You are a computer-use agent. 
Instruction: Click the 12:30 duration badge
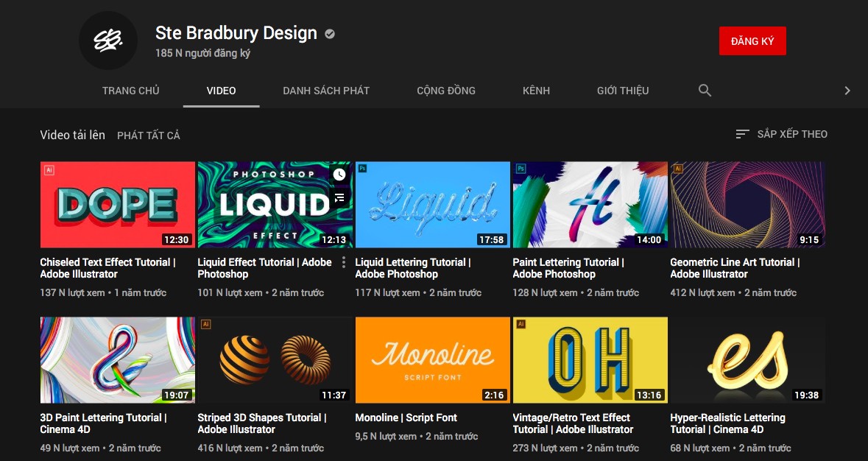(176, 239)
